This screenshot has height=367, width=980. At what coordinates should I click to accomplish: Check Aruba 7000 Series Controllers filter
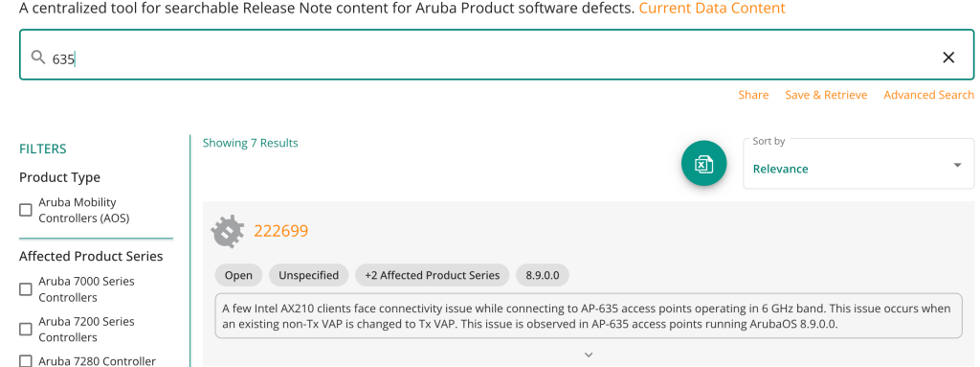click(26, 288)
